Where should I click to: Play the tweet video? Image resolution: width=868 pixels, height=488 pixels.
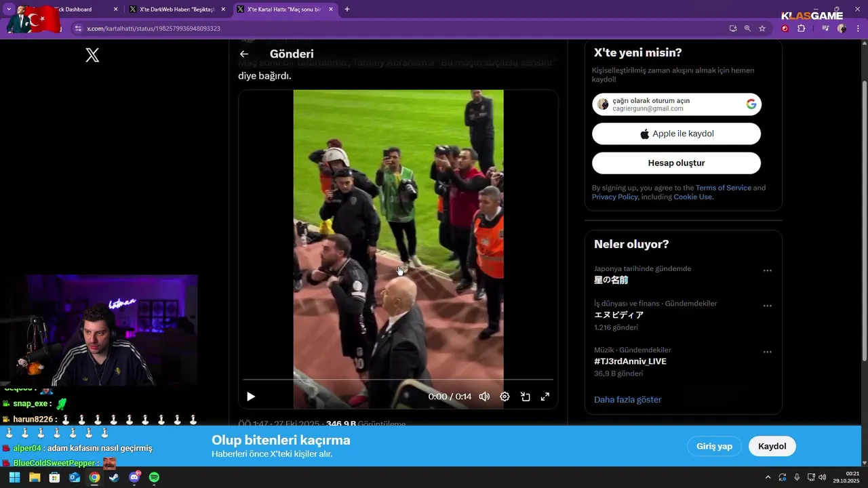[251, 396]
